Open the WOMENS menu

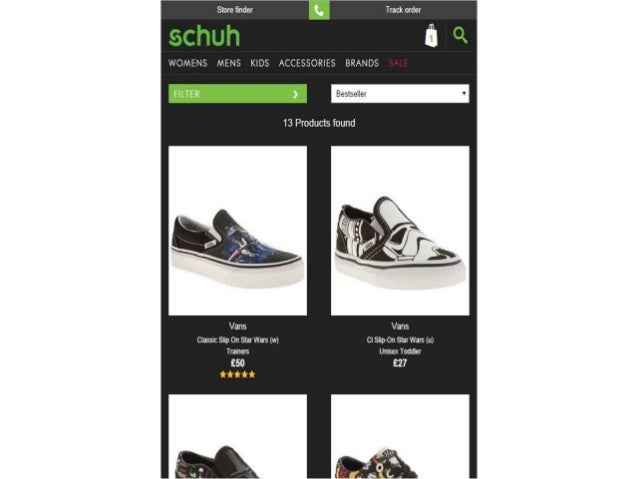coord(188,63)
